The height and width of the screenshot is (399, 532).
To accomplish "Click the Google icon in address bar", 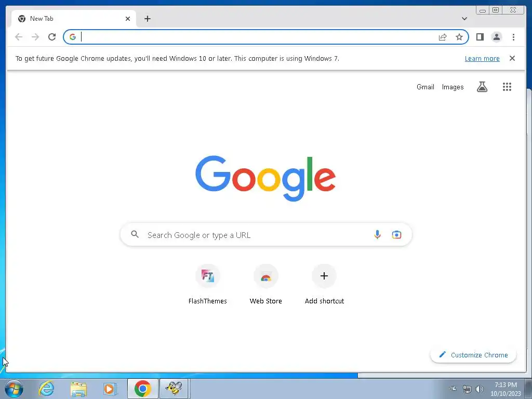I will click(73, 37).
